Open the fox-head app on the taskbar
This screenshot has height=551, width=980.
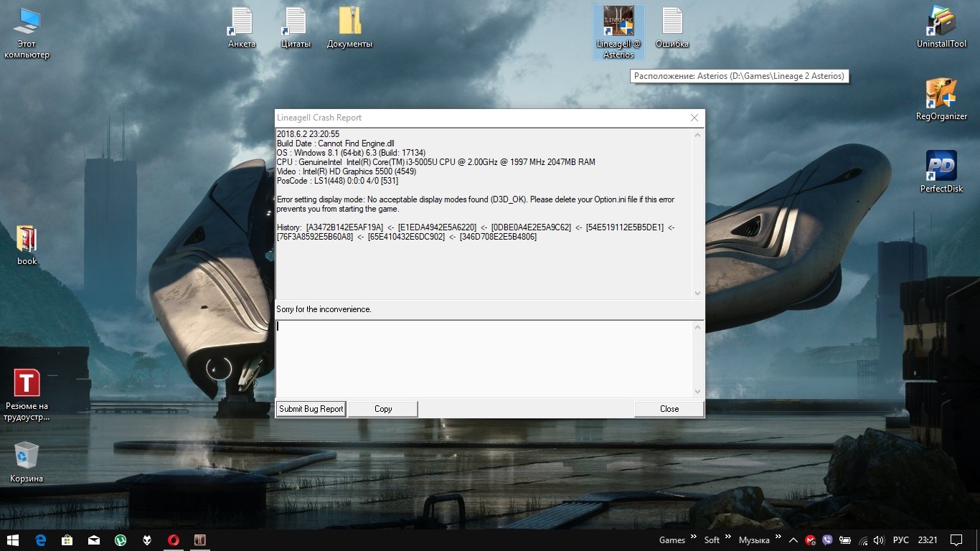click(147, 540)
